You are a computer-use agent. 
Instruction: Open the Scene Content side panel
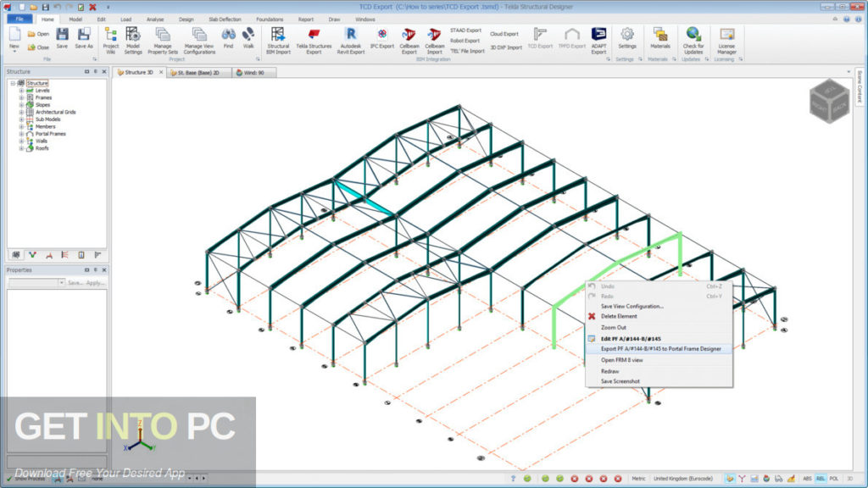click(860, 87)
